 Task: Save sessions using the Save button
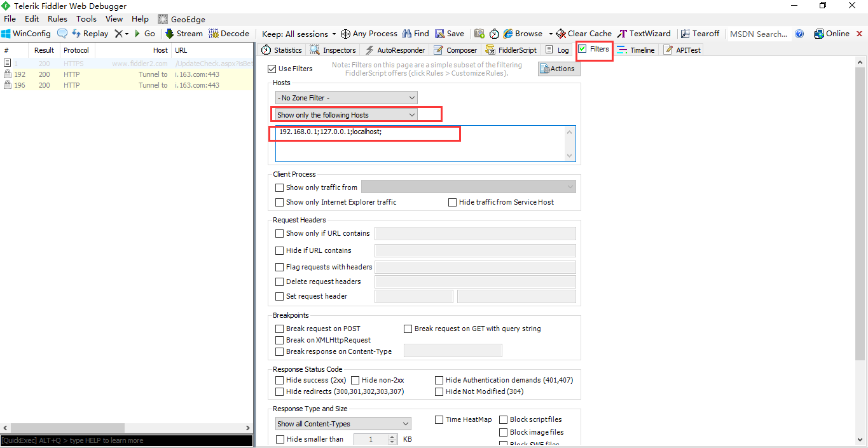tap(450, 34)
